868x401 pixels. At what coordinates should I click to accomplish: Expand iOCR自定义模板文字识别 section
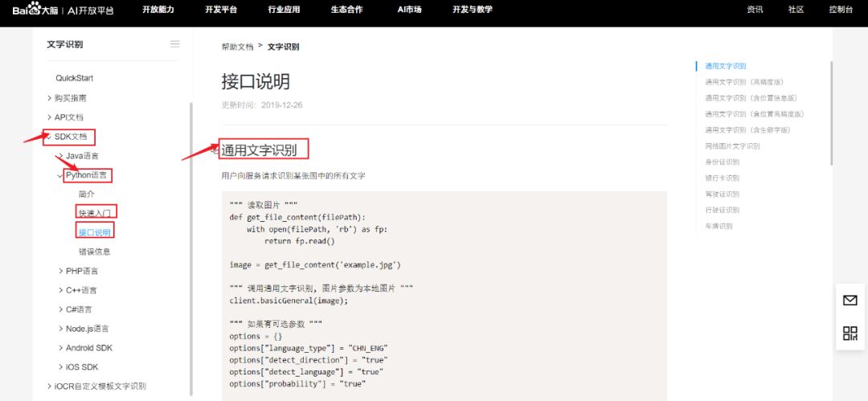pos(50,386)
